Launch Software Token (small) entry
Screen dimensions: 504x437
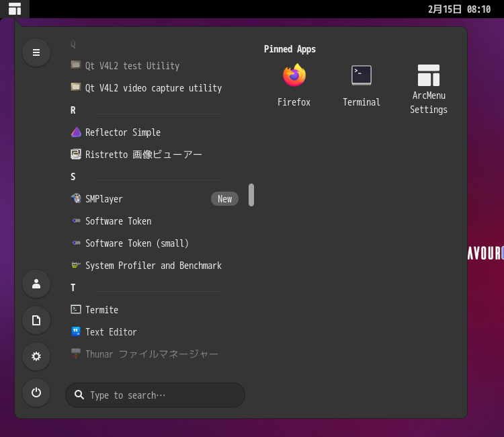[x=155, y=243]
